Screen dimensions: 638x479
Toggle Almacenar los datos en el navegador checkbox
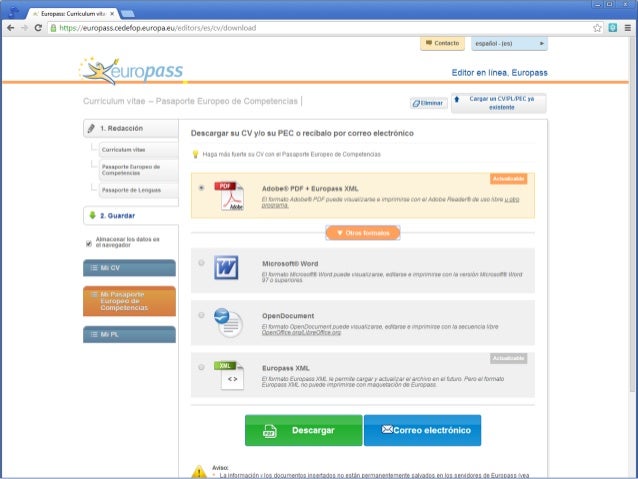pyautogui.click(x=89, y=243)
